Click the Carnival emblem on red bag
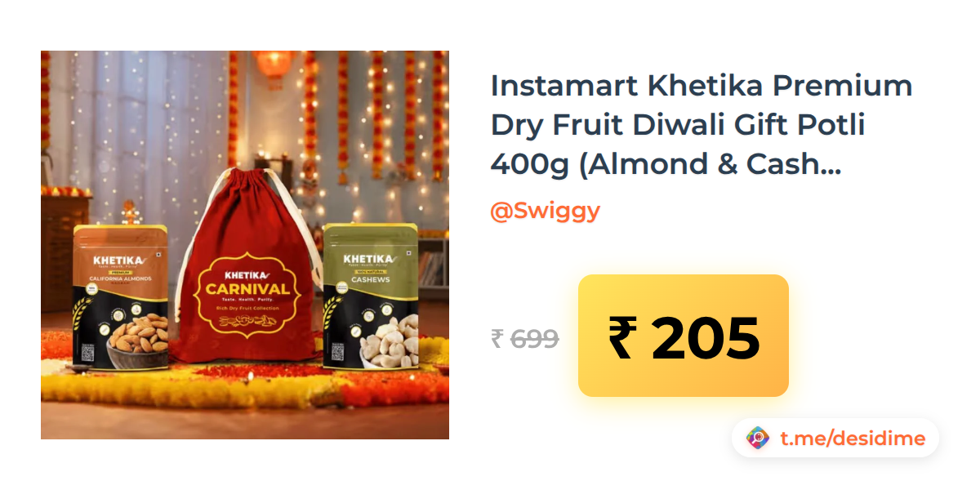This screenshot has width=980, height=490. click(247, 292)
